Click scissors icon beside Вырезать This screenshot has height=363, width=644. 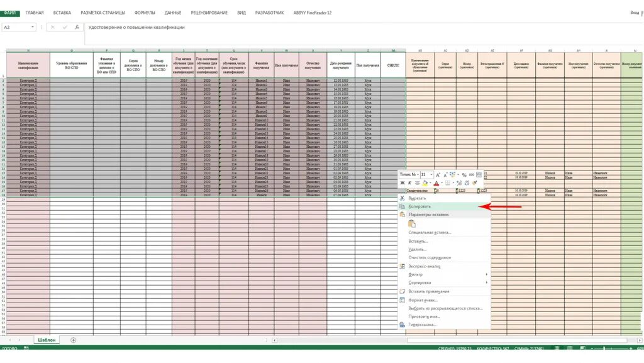pos(402,198)
